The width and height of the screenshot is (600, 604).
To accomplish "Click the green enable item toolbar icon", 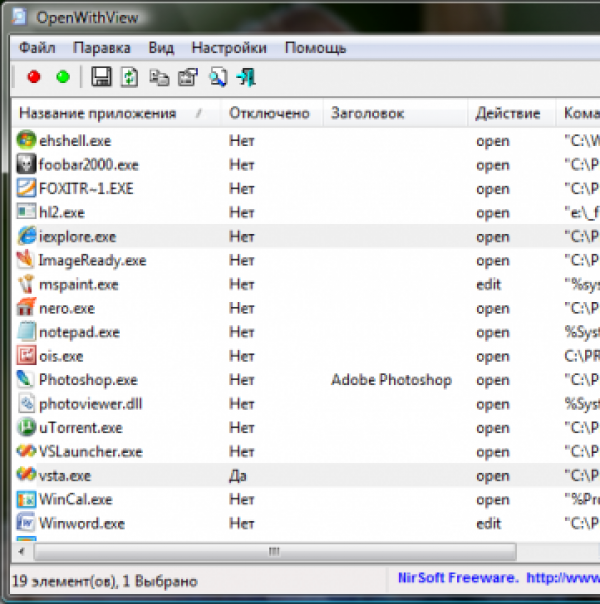I will [x=62, y=77].
